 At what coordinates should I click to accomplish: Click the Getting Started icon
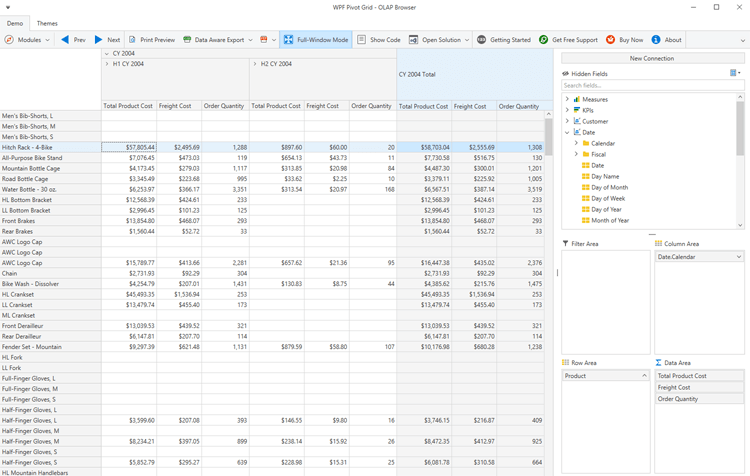click(481, 40)
